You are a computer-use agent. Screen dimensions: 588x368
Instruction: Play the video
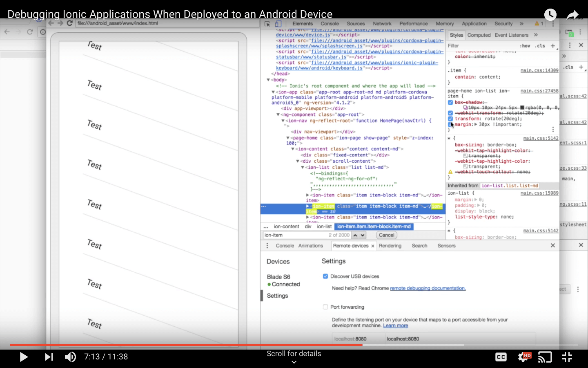pyautogui.click(x=24, y=357)
